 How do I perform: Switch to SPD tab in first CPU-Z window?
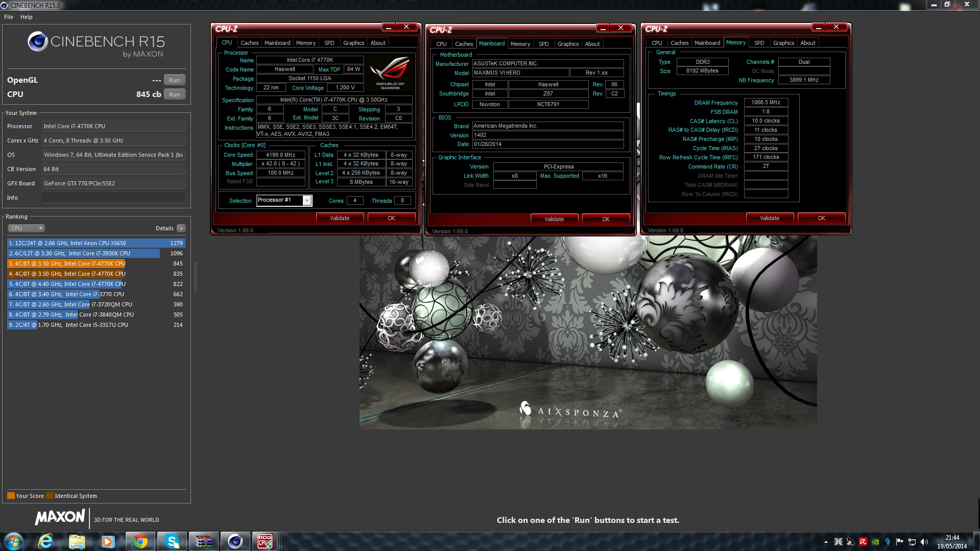tap(329, 43)
